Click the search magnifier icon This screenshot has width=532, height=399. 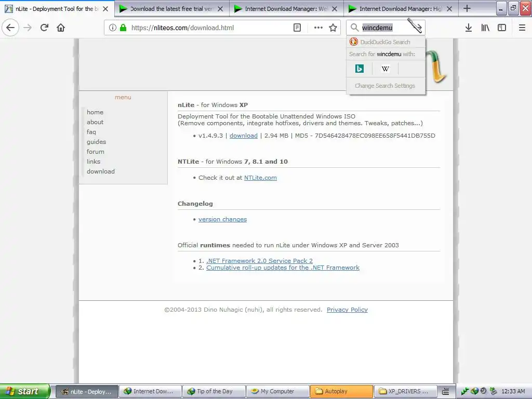[x=354, y=28]
